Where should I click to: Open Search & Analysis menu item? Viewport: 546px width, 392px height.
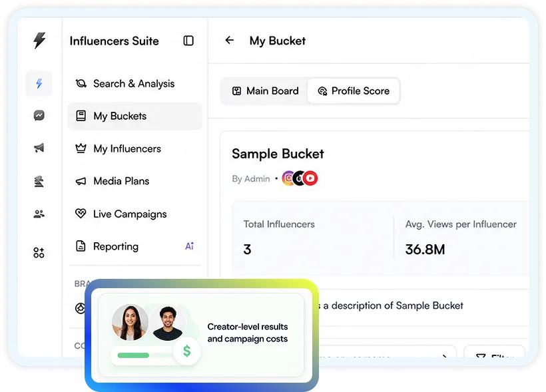pos(135,84)
